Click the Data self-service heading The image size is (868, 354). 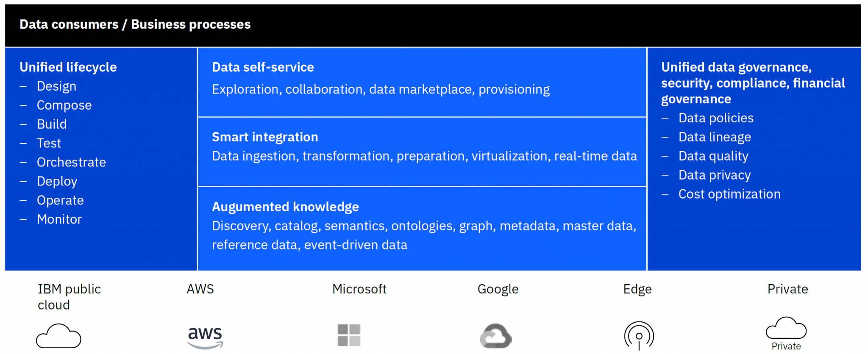click(263, 67)
